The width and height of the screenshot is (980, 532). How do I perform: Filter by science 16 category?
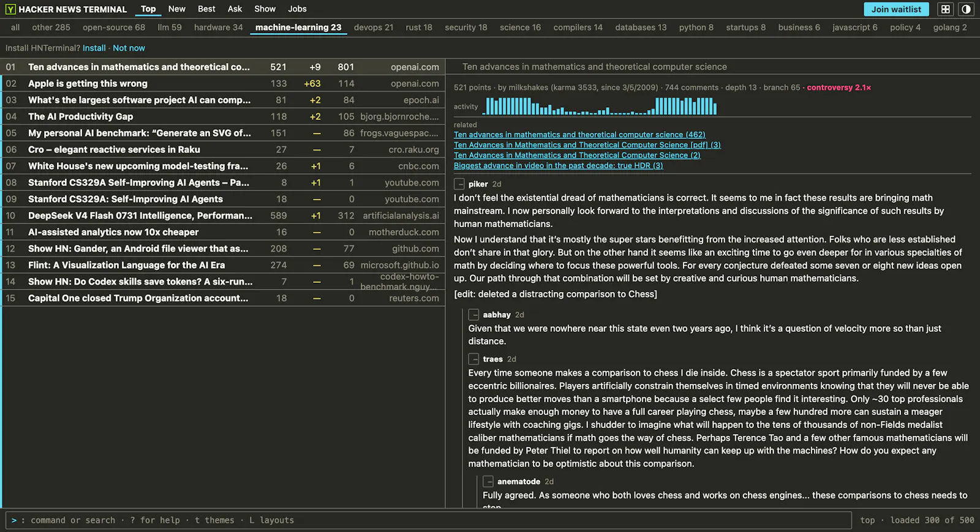[x=520, y=28]
